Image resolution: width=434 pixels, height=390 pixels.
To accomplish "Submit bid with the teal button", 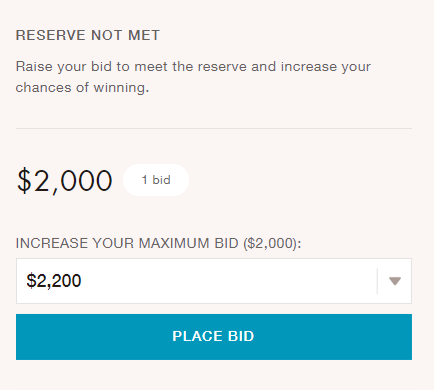I will (x=214, y=337).
